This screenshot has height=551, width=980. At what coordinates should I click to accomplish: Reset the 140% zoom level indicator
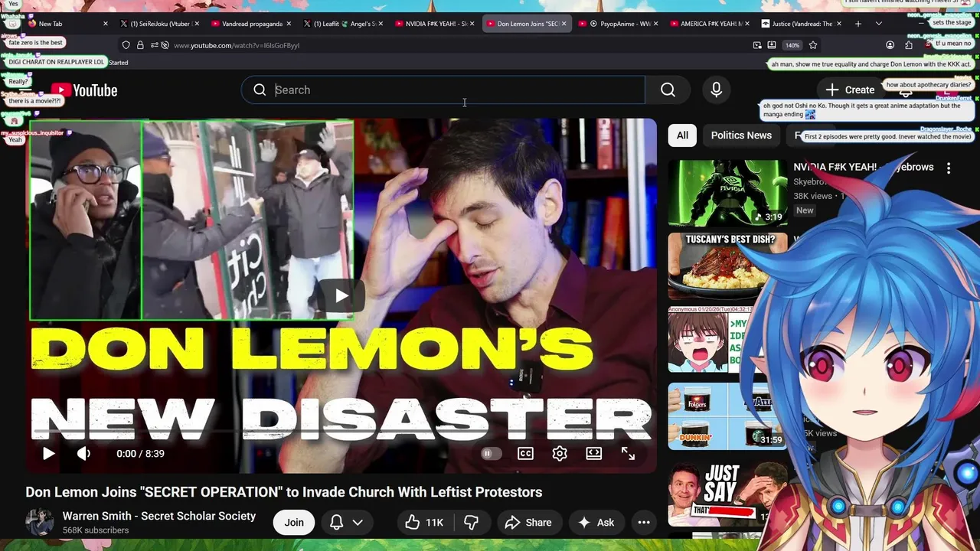(x=792, y=45)
